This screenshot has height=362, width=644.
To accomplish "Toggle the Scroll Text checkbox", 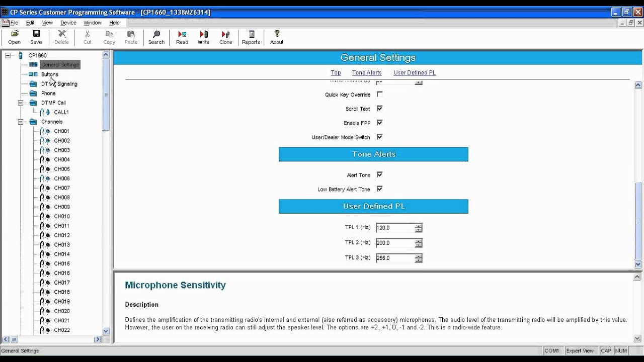I will [380, 109].
